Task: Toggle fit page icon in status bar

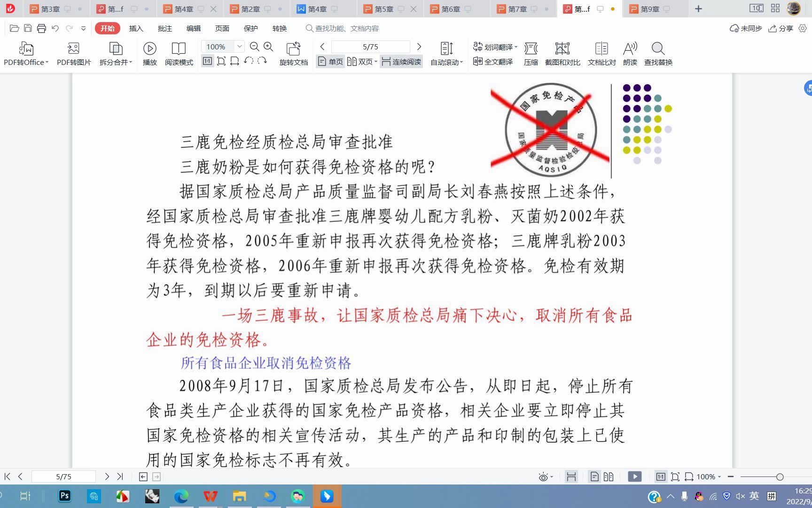Action: (x=675, y=476)
